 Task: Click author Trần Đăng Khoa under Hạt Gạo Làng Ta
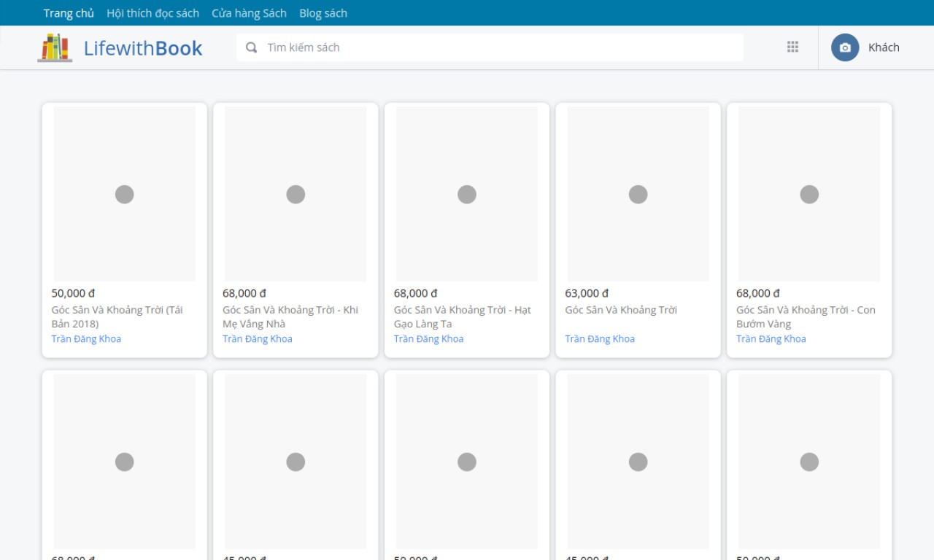pos(429,338)
